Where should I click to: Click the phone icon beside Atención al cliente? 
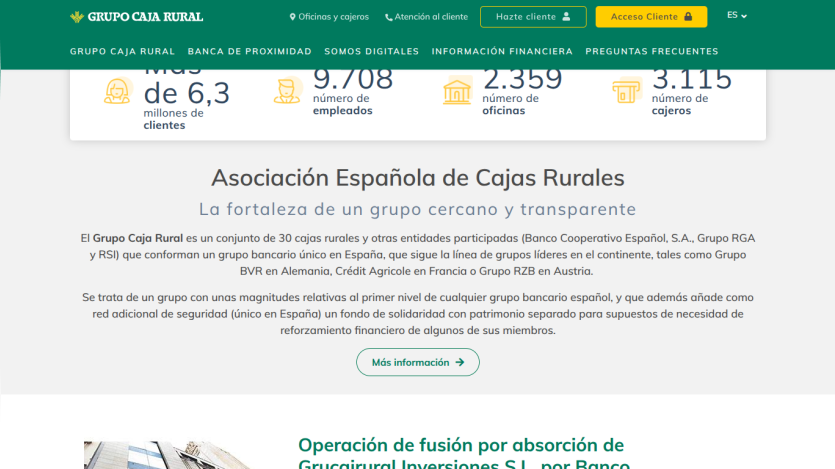pyautogui.click(x=389, y=18)
